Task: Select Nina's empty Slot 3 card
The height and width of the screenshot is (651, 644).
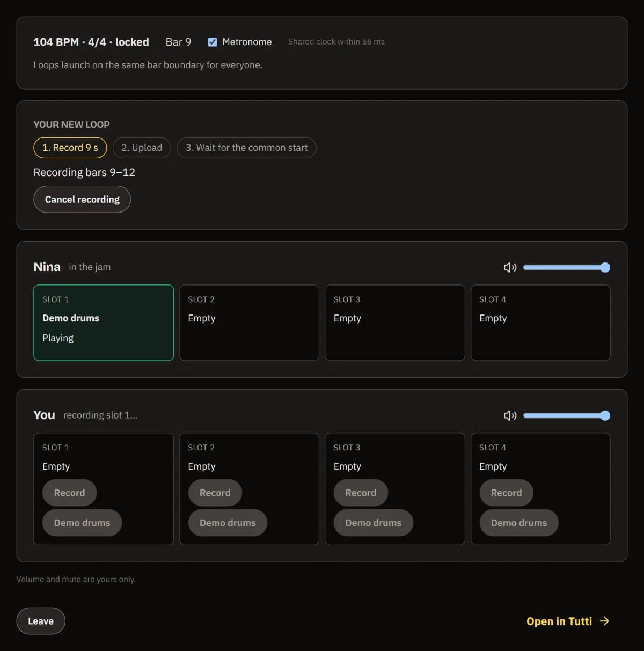Action: (x=395, y=323)
